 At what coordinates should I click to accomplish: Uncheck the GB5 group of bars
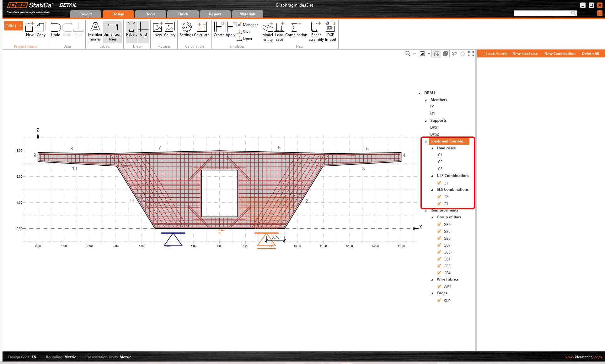coord(439,231)
